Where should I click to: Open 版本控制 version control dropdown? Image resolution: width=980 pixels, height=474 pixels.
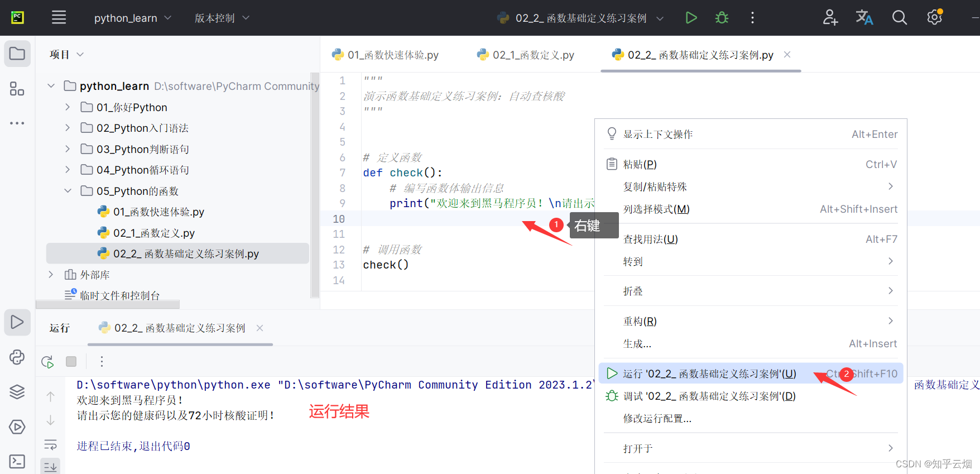pyautogui.click(x=222, y=18)
